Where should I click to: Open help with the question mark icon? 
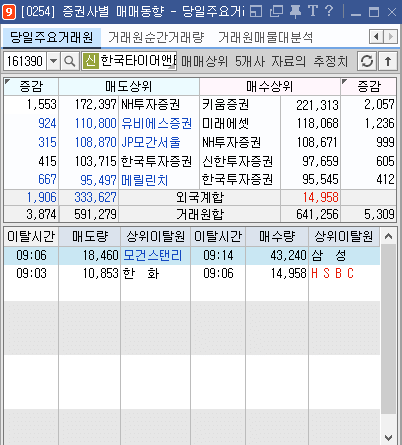point(329,11)
